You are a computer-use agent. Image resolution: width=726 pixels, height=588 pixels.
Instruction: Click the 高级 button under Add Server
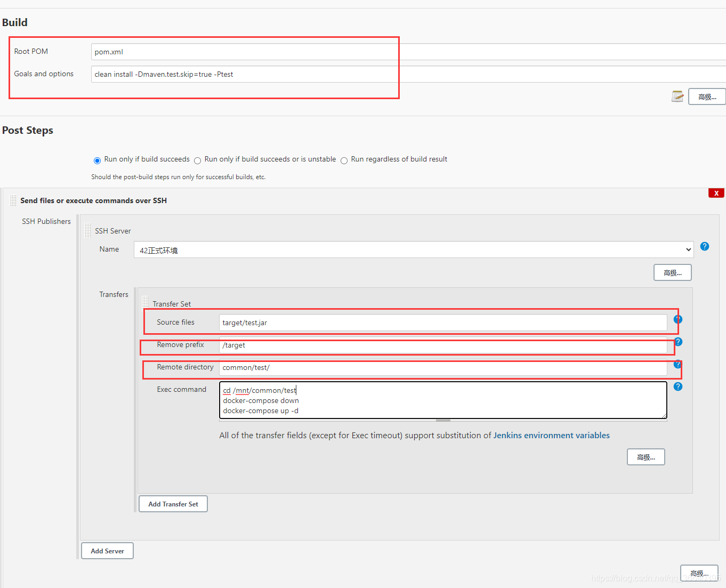(x=699, y=573)
